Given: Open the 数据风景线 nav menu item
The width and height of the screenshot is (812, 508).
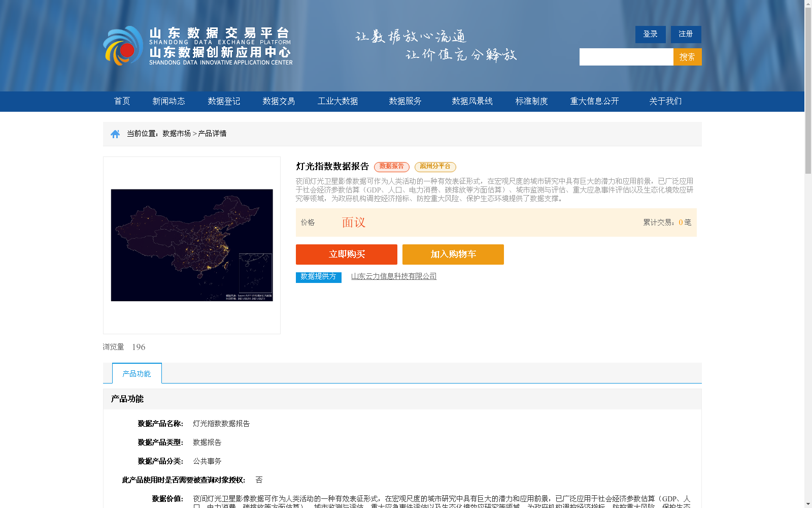Looking at the screenshot, I should point(472,101).
